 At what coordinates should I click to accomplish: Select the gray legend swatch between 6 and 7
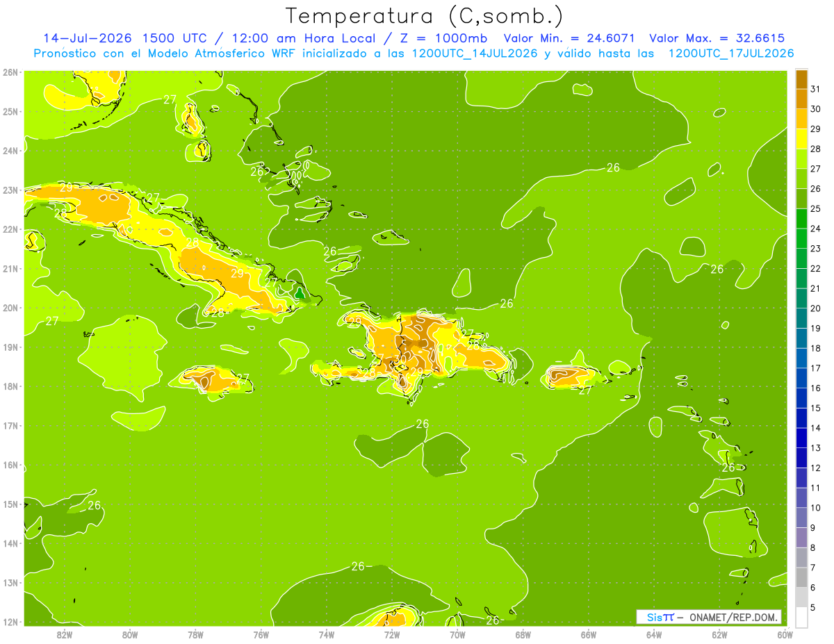click(801, 578)
